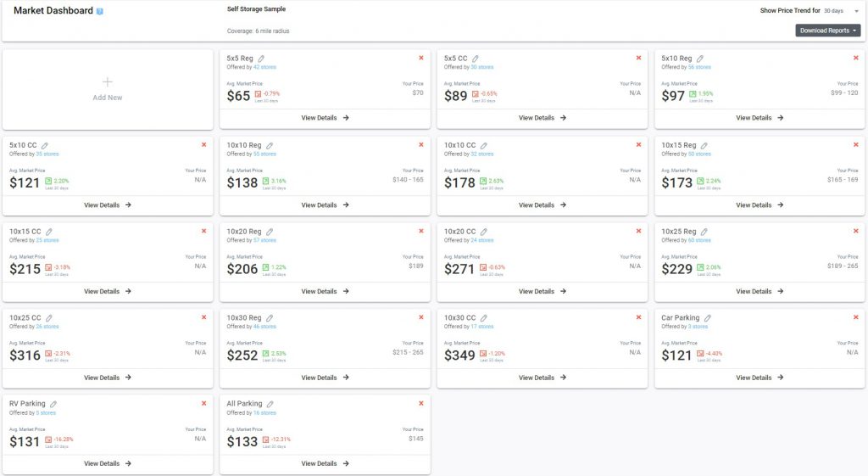
Task: Remove the 5x5 CC card
Action: click(638, 58)
